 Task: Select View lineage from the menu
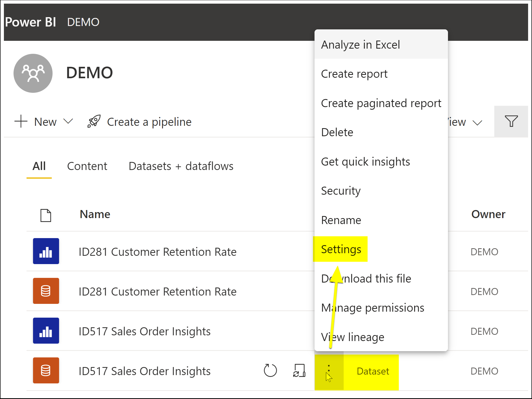pos(381,337)
